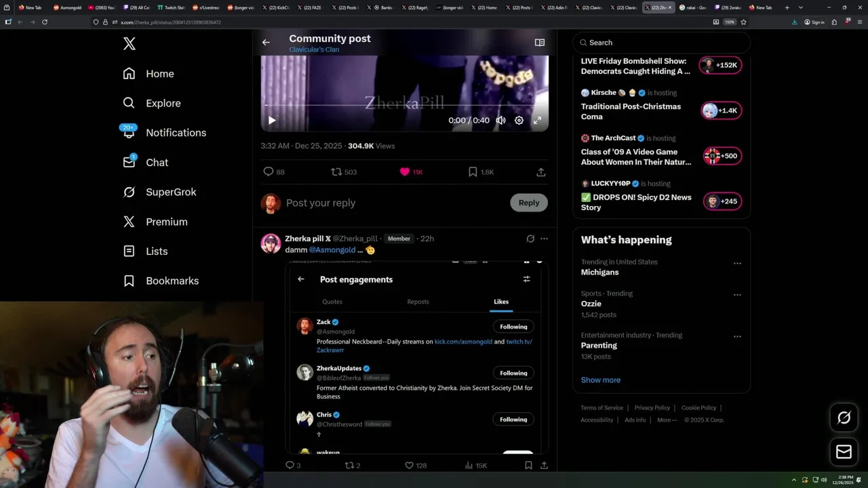This screenshot has width=868, height=488.
Task: Click the @Asmongold mention link
Action: coord(332,250)
